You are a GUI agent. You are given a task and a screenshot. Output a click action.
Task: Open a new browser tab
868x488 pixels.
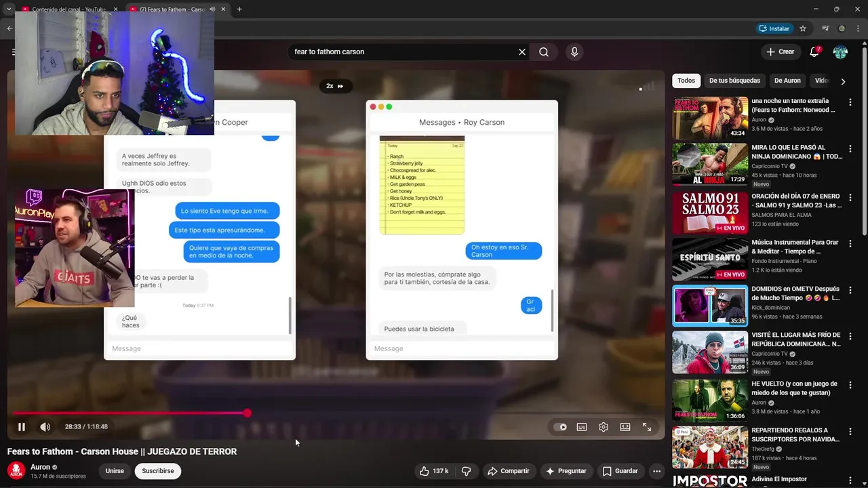click(x=239, y=9)
